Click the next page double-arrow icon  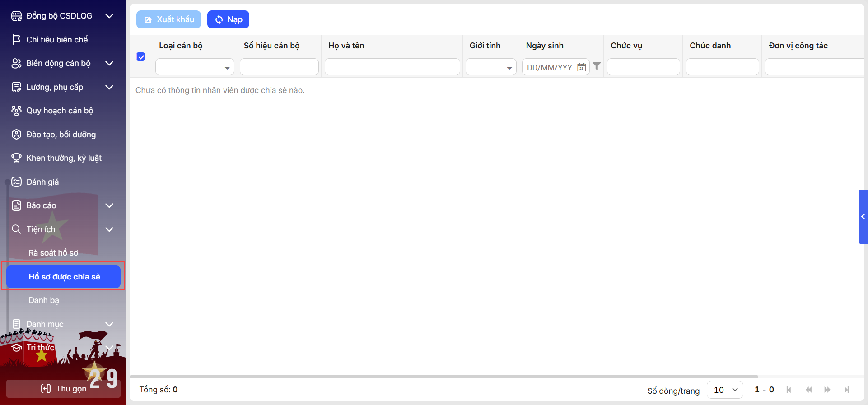pyautogui.click(x=827, y=390)
